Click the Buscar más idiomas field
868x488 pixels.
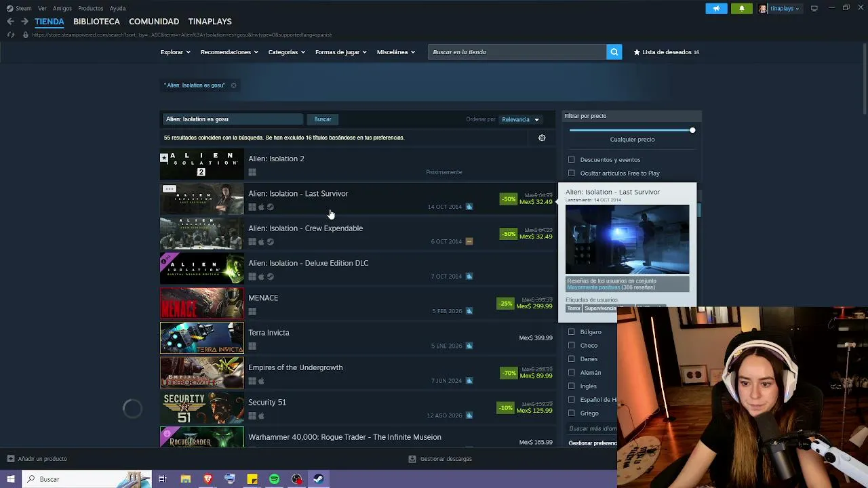pos(592,429)
